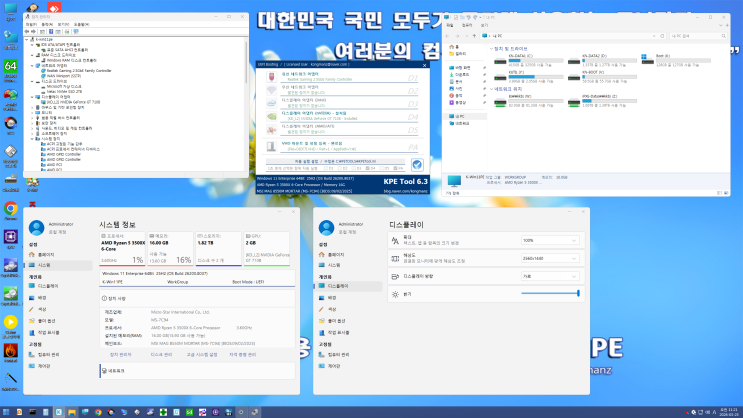The height and width of the screenshot is (418, 743).
Task: Click the VHD mount icon in KPE Tool
Action: 272,146
